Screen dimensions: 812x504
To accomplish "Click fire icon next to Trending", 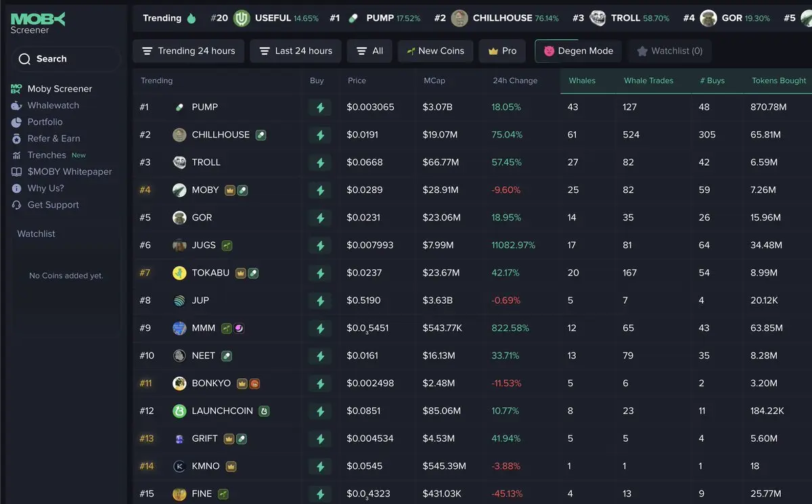I will click(x=191, y=18).
